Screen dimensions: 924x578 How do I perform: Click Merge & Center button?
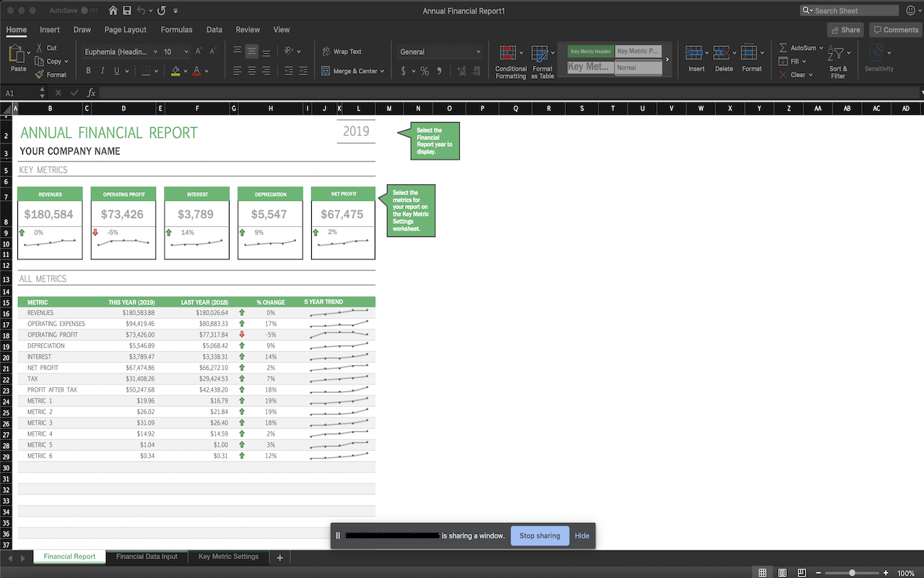(352, 71)
